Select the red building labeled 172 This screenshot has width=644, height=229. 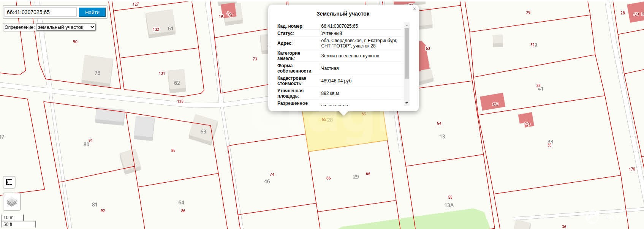526,120
